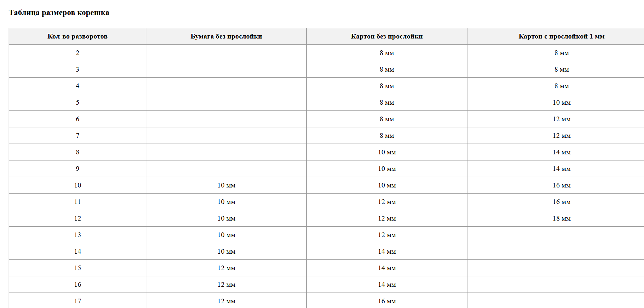Select the 'Картон с прослойкой' value in row 5

coord(561,103)
